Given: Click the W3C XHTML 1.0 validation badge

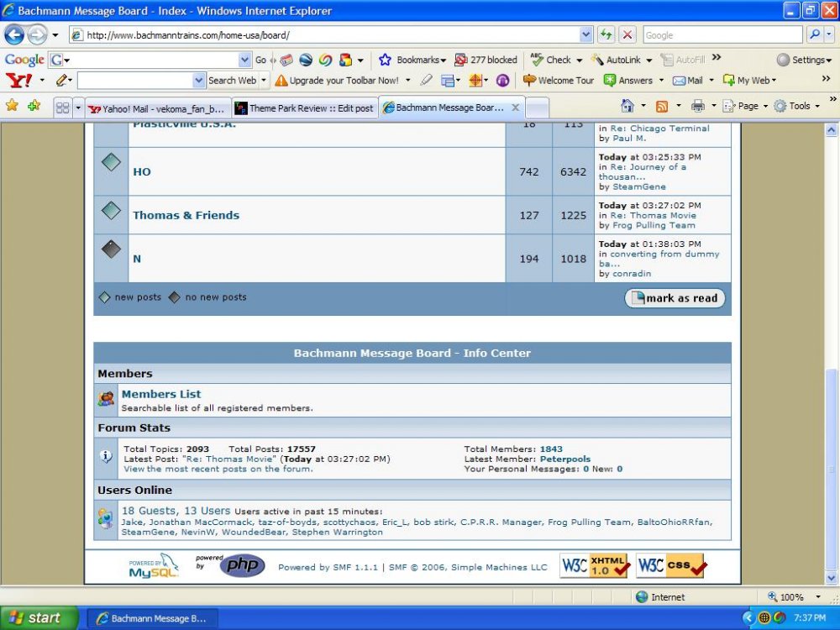Looking at the screenshot, I should pos(595,566).
